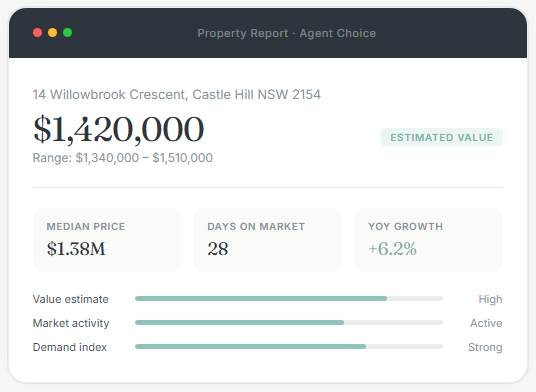Open the YoY Growth card
536x392 pixels.
point(428,240)
